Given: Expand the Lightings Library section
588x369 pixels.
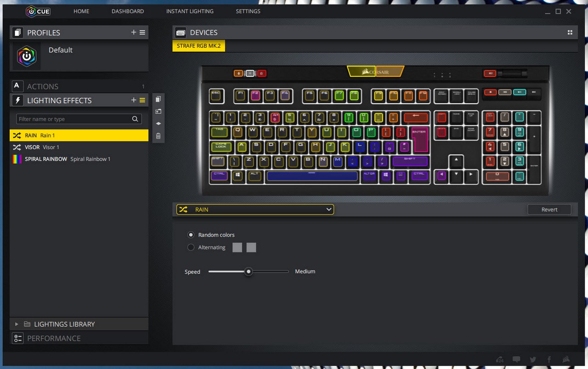Looking at the screenshot, I should (17, 324).
